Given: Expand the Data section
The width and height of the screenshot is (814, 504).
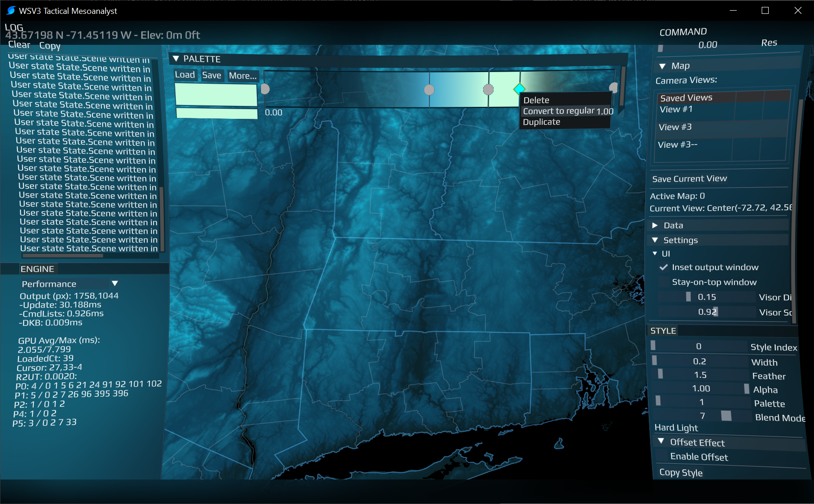Looking at the screenshot, I should click(x=655, y=225).
